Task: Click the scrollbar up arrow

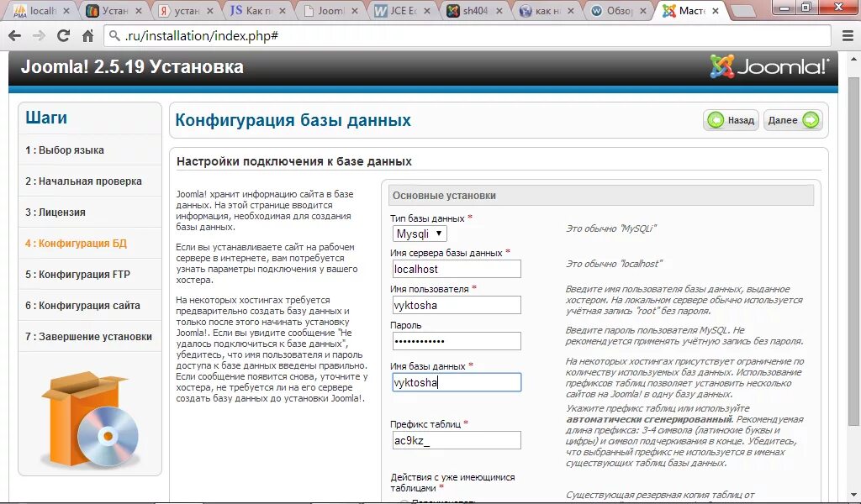Action: [854, 59]
